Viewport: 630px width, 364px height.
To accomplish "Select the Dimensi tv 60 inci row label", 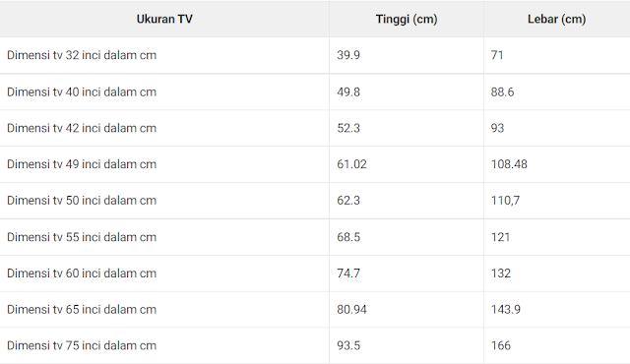I will (x=82, y=273).
